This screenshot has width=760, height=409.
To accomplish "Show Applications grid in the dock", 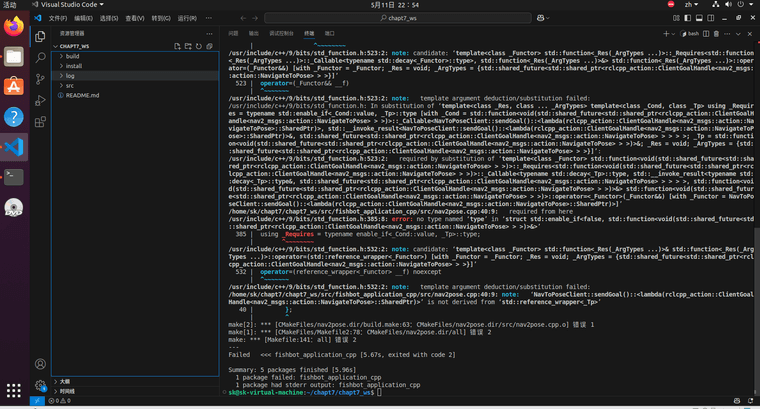I will [14, 390].
